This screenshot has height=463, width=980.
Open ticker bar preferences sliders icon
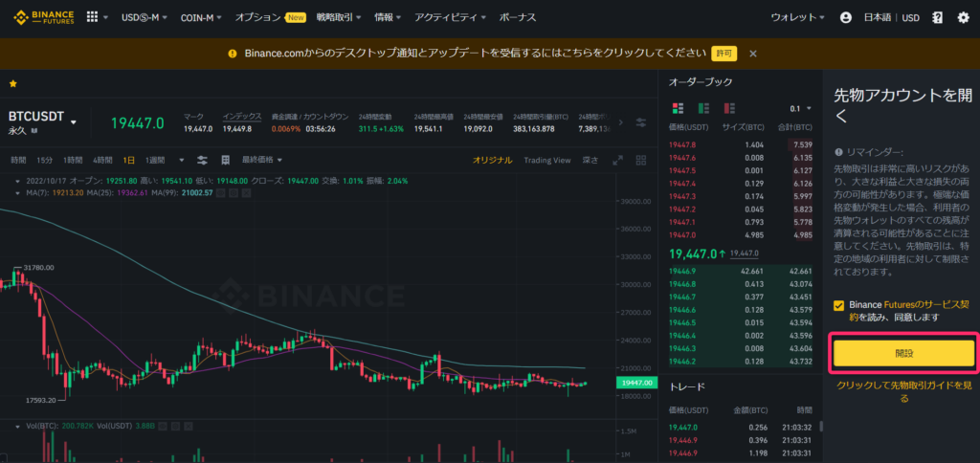tap(640, 122)
